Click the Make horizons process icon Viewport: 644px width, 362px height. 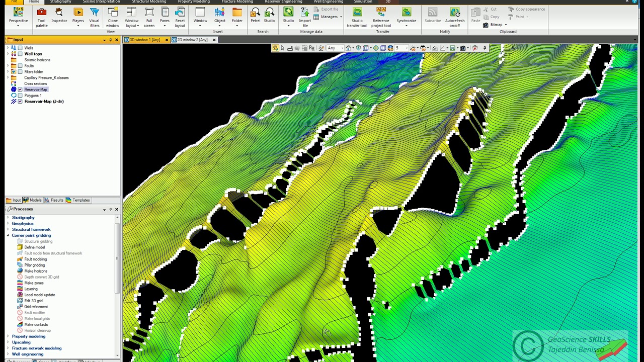click(20, 271)
